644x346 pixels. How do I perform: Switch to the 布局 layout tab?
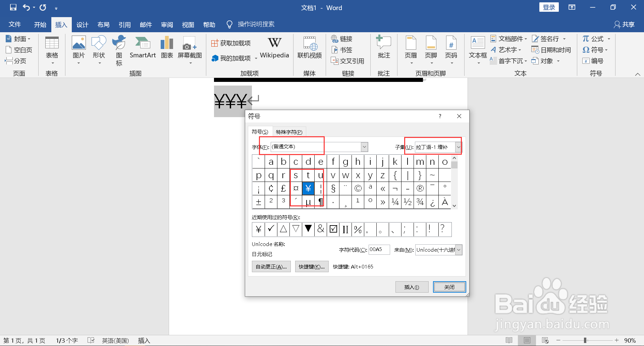click(x=104, y=24)
